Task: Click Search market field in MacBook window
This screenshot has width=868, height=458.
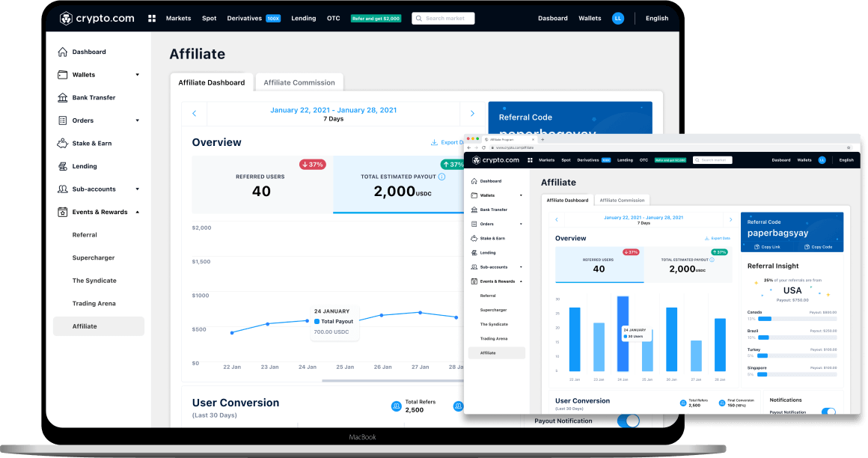Action: [x=443, y=18]
